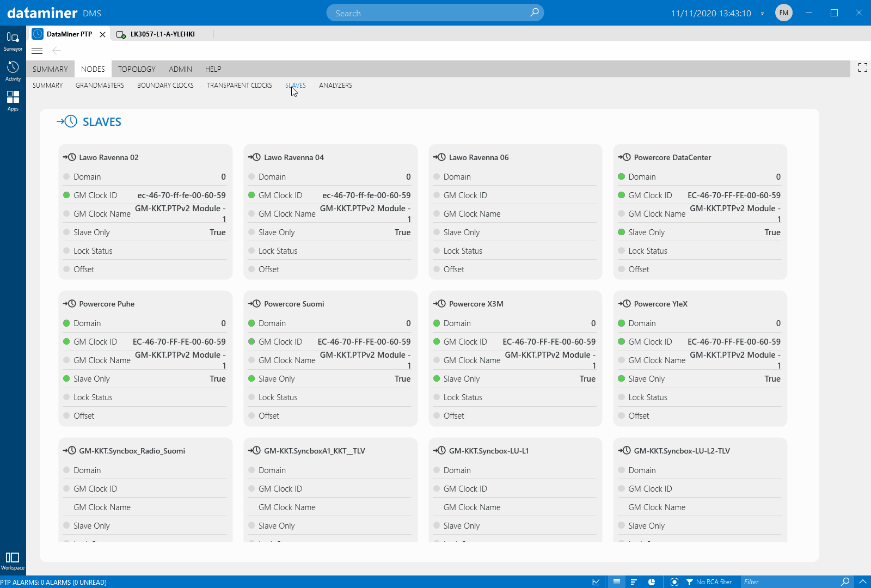871x588 pixels.
Task: Switch to the top-level SUMMARY tab
Action: (x=50, y=69)
